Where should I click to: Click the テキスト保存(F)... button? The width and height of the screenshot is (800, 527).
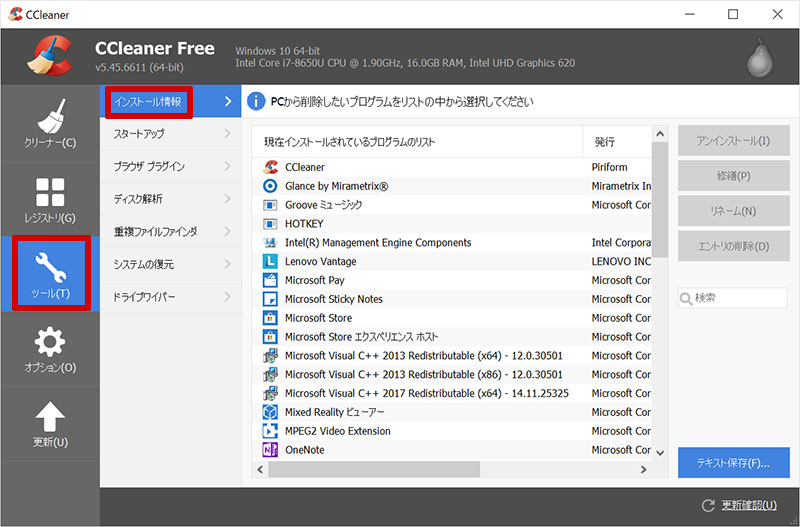tap(734, 463)
